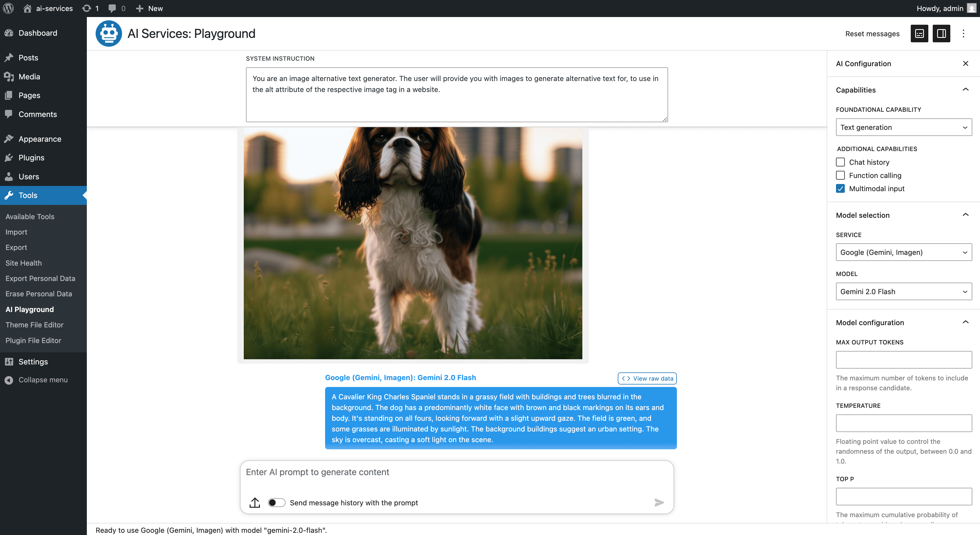Screen dimensions: 980x535
Task: Click the View raw data button
Action: [x=647, y=378]
